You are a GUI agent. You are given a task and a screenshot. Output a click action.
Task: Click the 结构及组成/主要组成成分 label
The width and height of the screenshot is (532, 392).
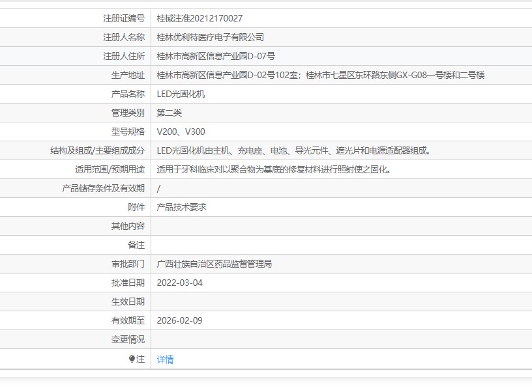97,150
